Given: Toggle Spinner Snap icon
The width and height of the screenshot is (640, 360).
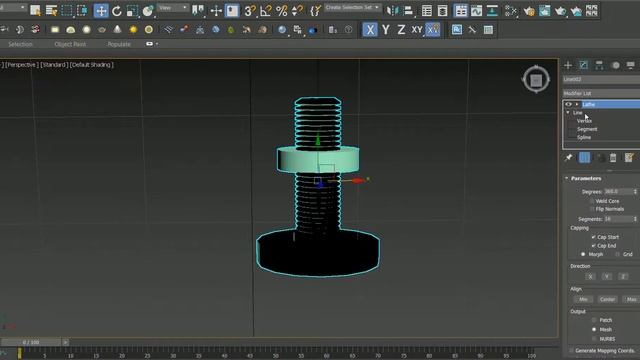Looking at the screenshot, I should (298, 11).
